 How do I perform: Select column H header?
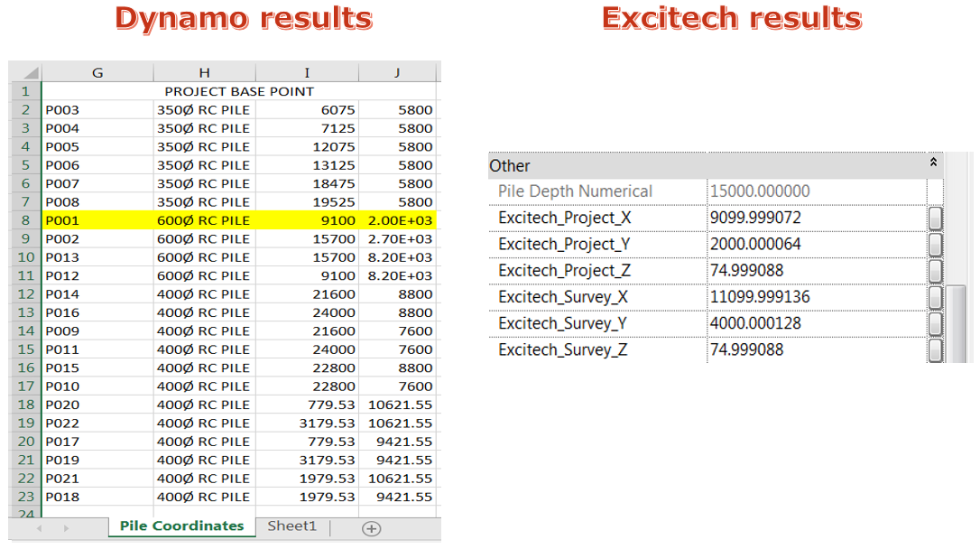[204, 72]
